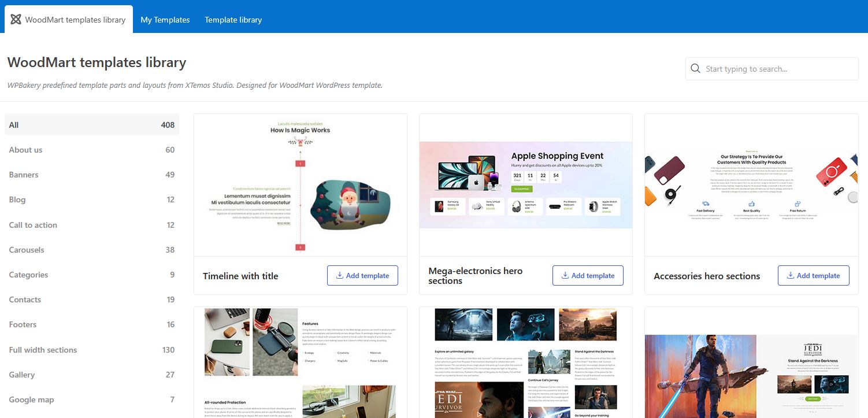Image resolution: width=868 pixels, height=418 pixels.
Task: View the 'Explore an unlimited galaxy' template preview
Action: [526, 362]
